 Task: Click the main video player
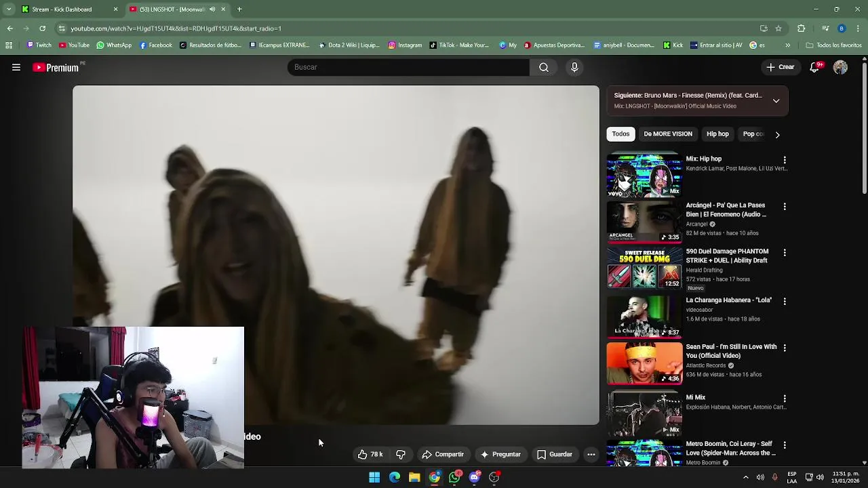[x=336, y=255]
